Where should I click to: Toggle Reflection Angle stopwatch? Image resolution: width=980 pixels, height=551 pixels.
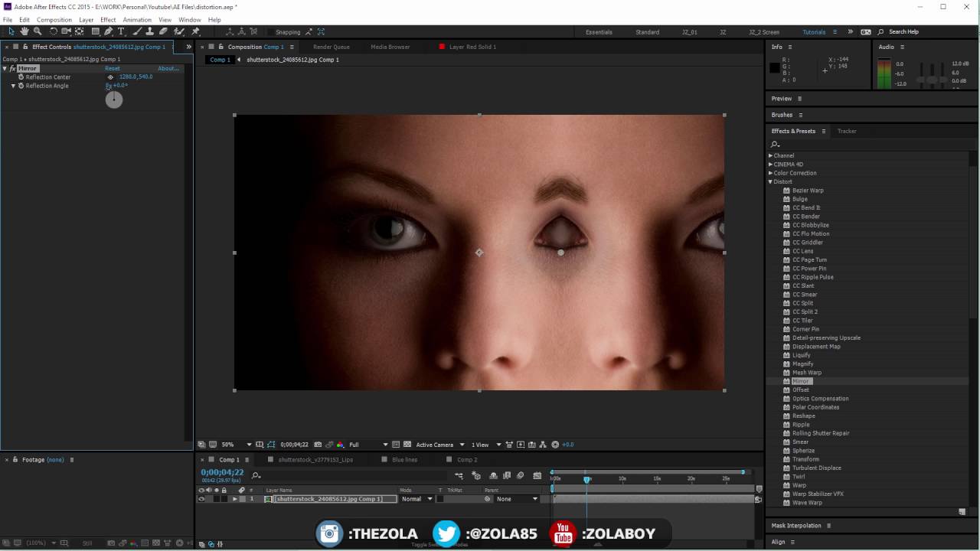pos(21,86)
